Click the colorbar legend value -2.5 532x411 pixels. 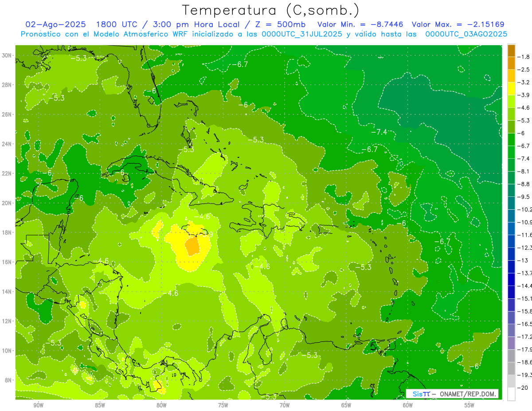(524, 70)
